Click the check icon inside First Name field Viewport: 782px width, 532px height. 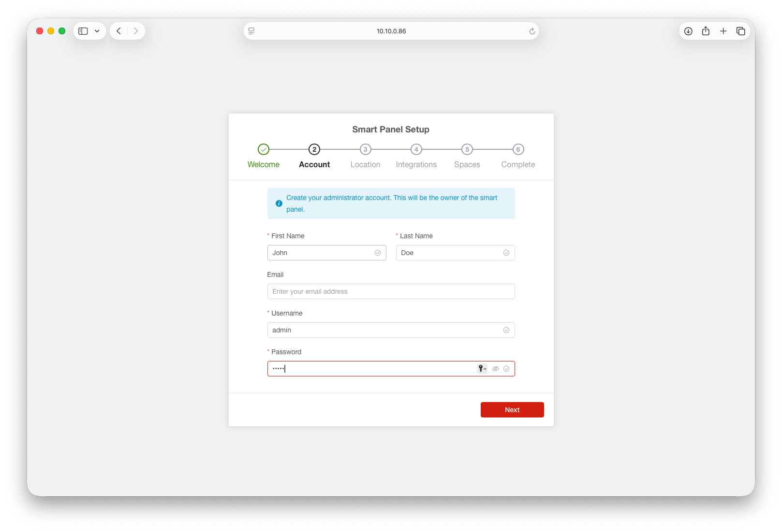click(378, 252)
